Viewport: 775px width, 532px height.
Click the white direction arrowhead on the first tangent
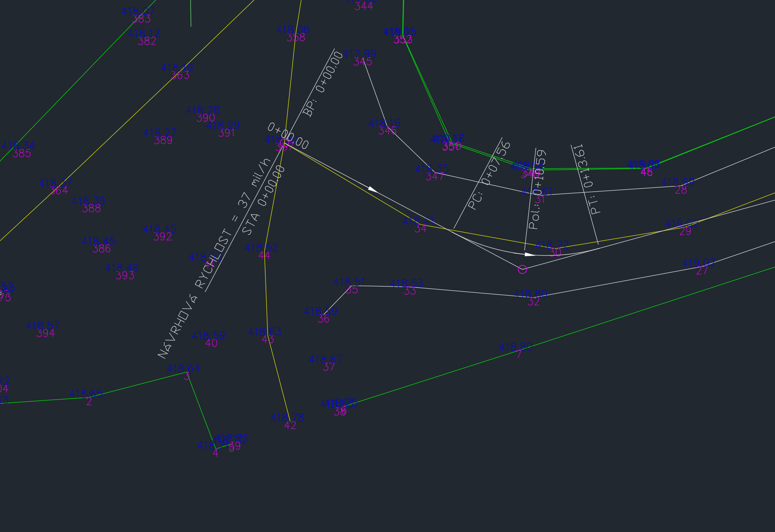coord(372,189)
